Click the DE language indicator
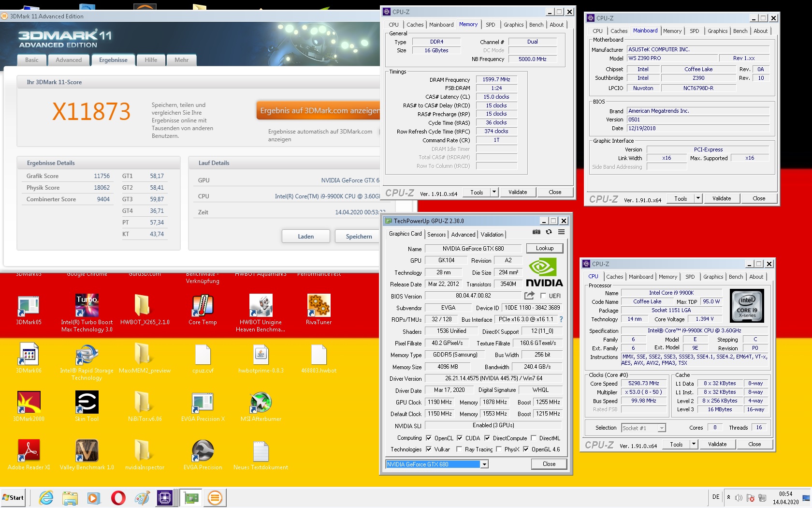Screen dimensions: 812x508 pos(716,497)
